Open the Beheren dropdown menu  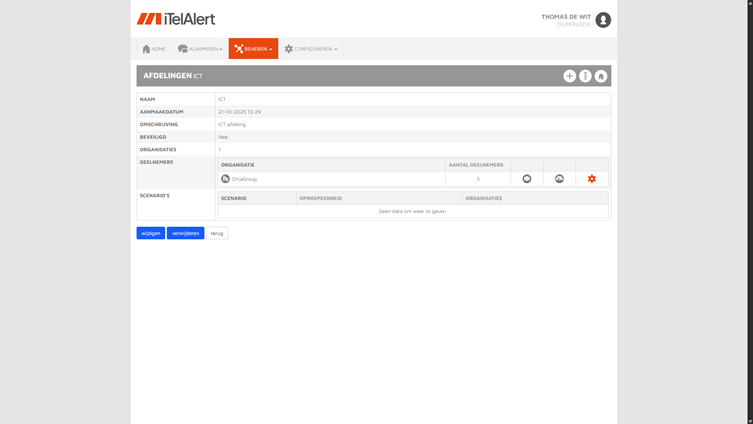click(253, 48)
